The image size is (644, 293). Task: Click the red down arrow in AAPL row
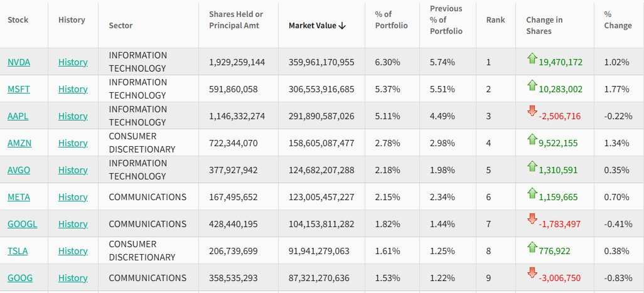coord(532,112)
